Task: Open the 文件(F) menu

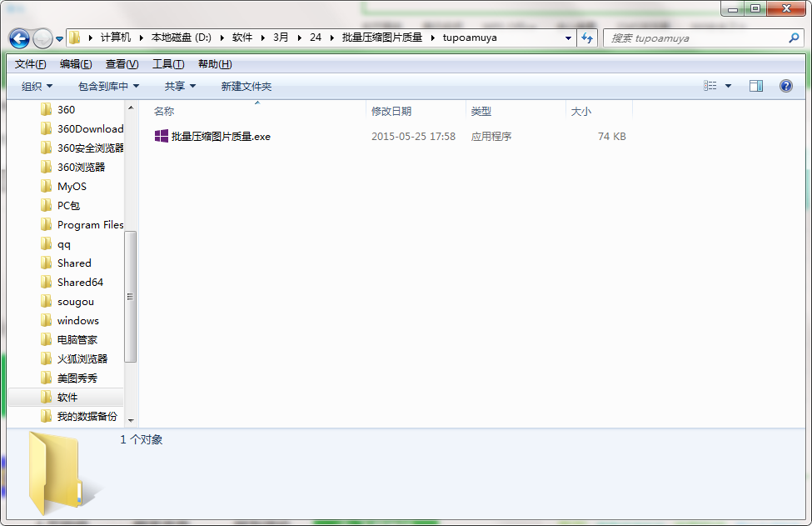Action: [x=31, y=64]
